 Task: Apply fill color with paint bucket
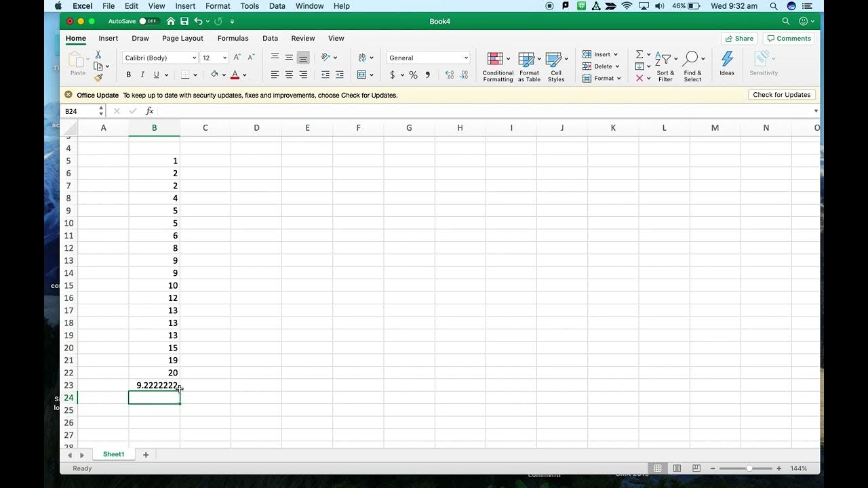(214, 75)
